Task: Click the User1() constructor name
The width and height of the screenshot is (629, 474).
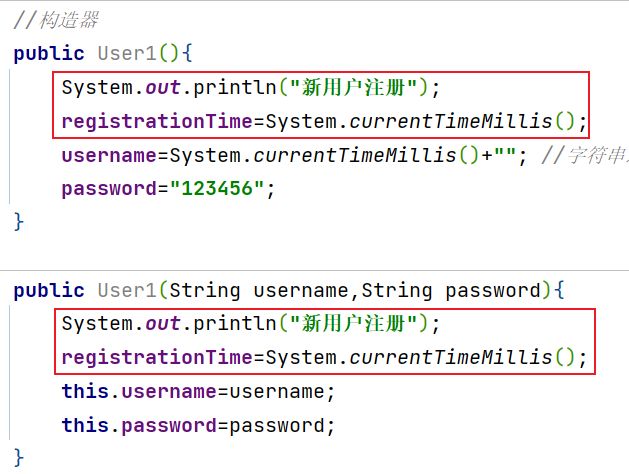Action: click(127, 53)
